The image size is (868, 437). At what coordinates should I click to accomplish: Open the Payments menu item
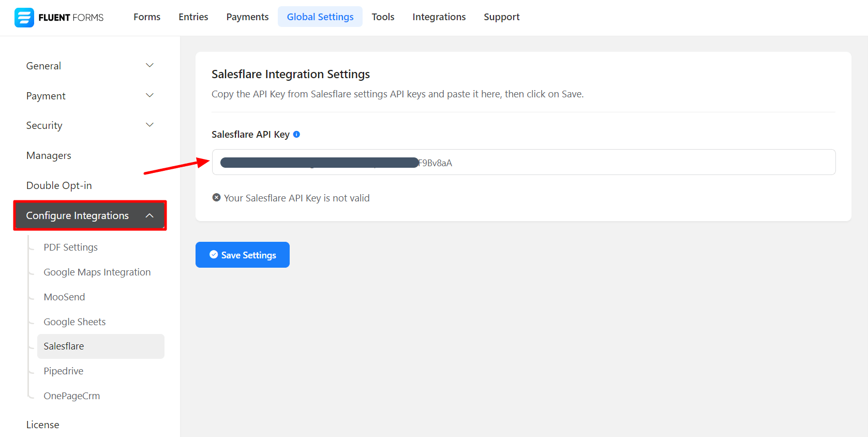pyautogui.click(x=247, y=17)
